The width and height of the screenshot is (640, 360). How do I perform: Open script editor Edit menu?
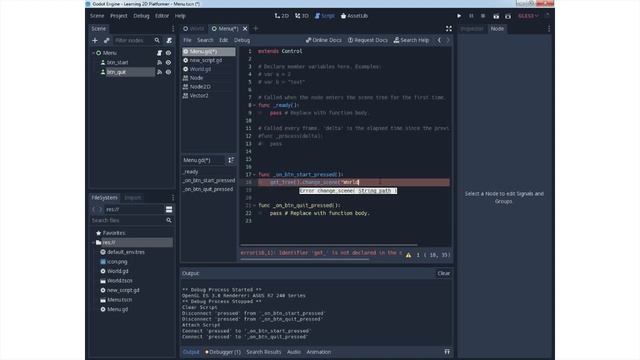(x=223, y=40)
